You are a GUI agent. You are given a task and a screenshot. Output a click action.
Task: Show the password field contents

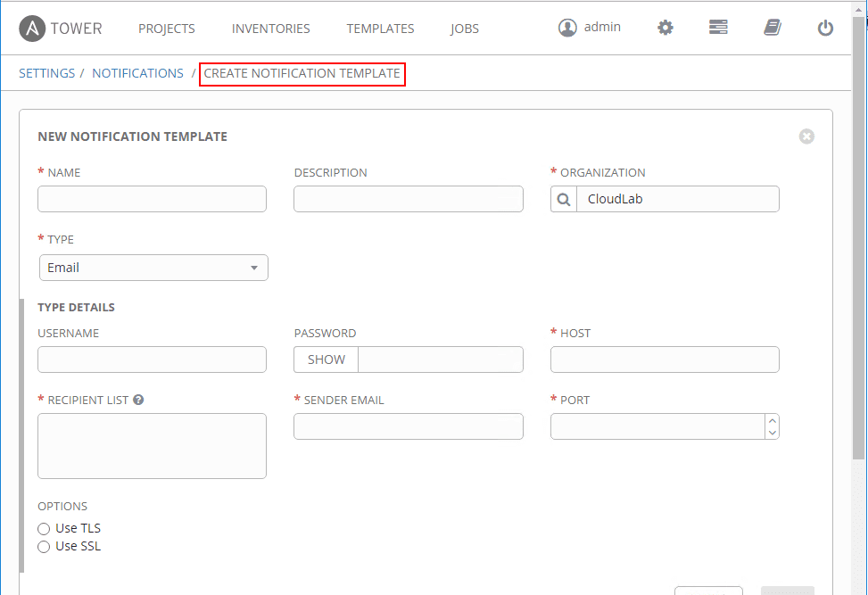[x=326, y=359]
